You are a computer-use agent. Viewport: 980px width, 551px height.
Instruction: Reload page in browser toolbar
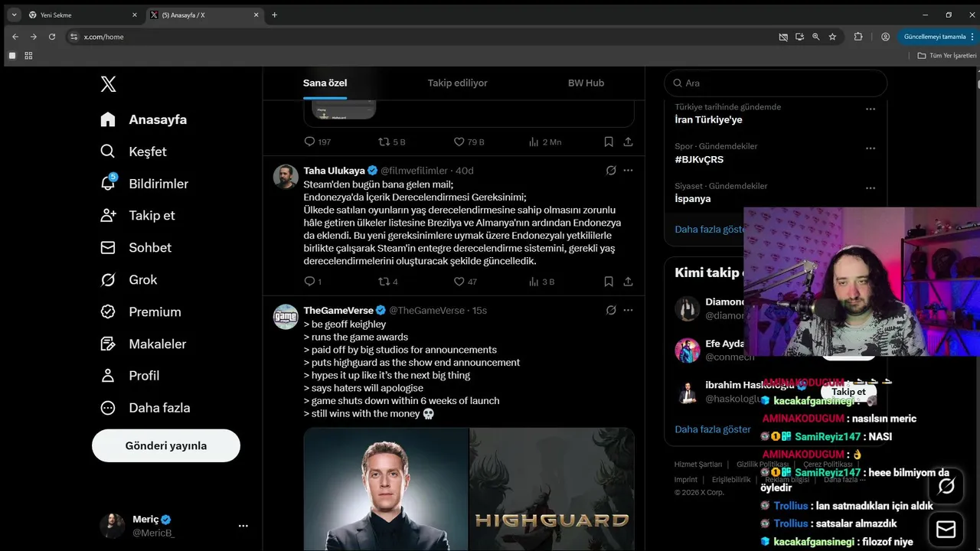click(52, 37)
